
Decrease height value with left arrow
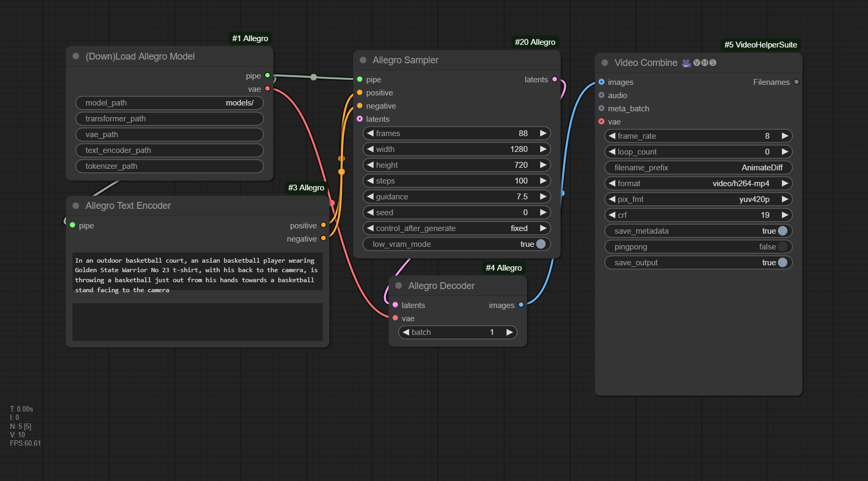tap(370, 165)
